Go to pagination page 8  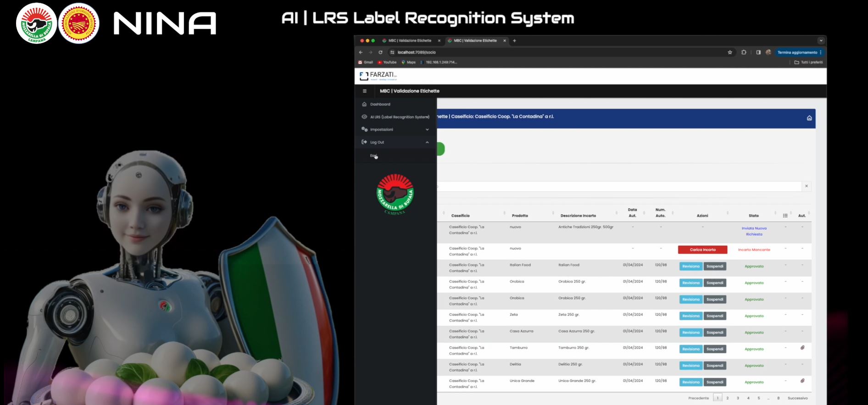(779, 398)
